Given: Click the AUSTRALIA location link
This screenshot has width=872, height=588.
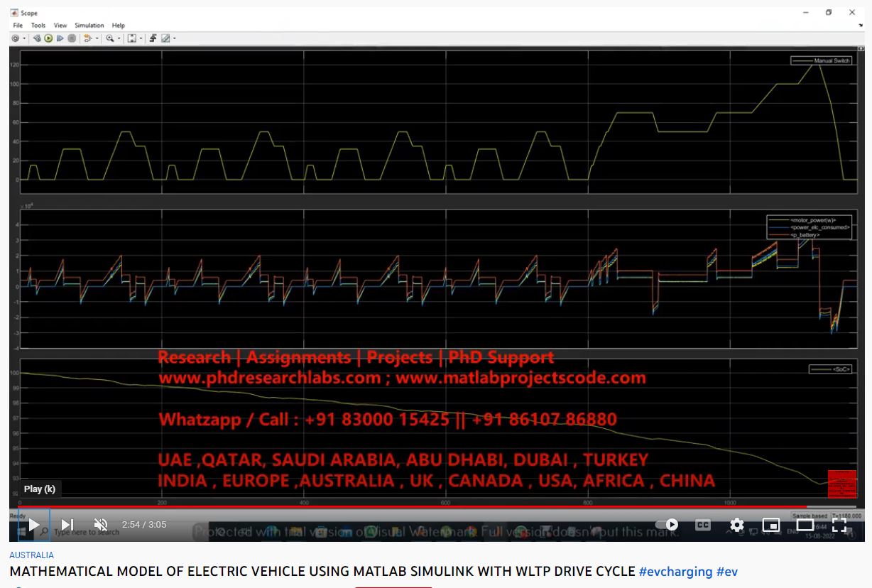Looking at the screenshot, I should (x=31, y=555).
